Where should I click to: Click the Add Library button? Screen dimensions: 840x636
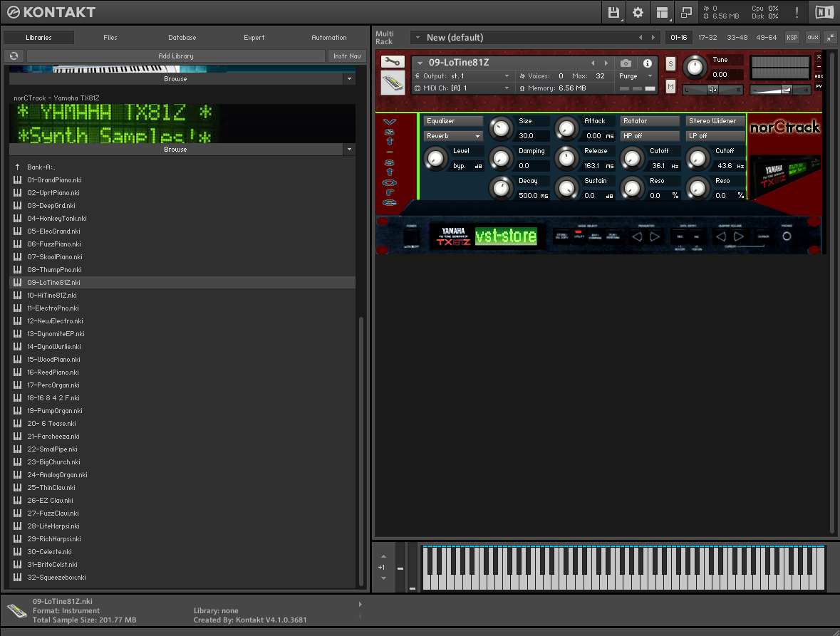click(176, 56)
